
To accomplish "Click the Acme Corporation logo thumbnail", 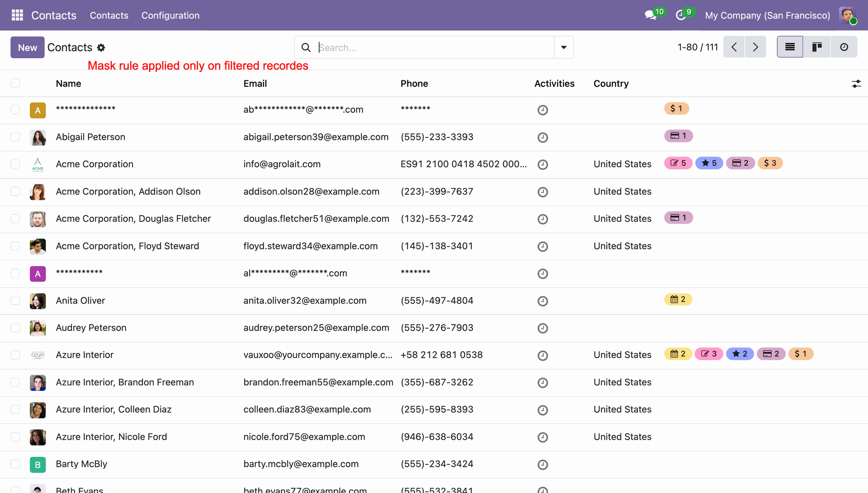I will (x=38, y=164).
